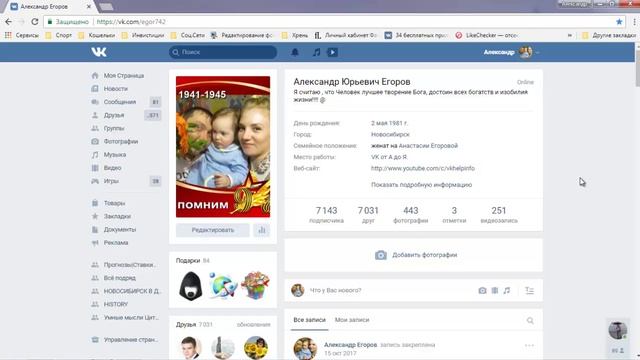Image resolution: width=640 pixels, height=360 pixels.
Task: Click the Редактировать button
Action: (213, 230)
